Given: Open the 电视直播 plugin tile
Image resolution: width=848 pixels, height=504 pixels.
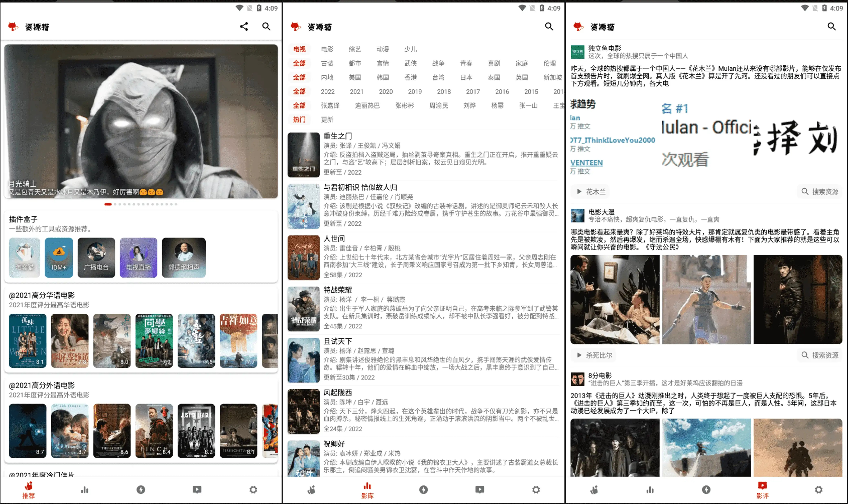Looking at the screenshot, I should (138, 257).
